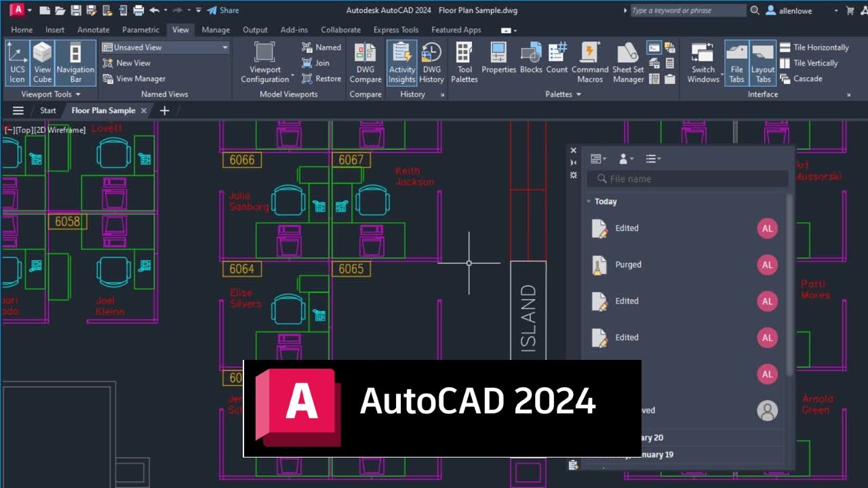This screenshot has width=868, height=488.
Task: Click the Save As icon with pencil
Action: click(x=92, y=10)
